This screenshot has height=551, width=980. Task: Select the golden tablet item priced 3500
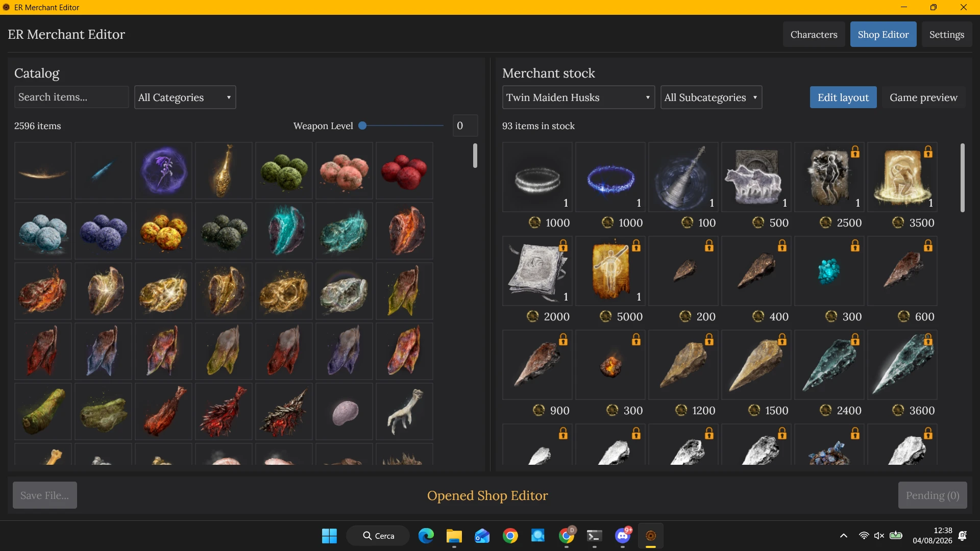902,177
